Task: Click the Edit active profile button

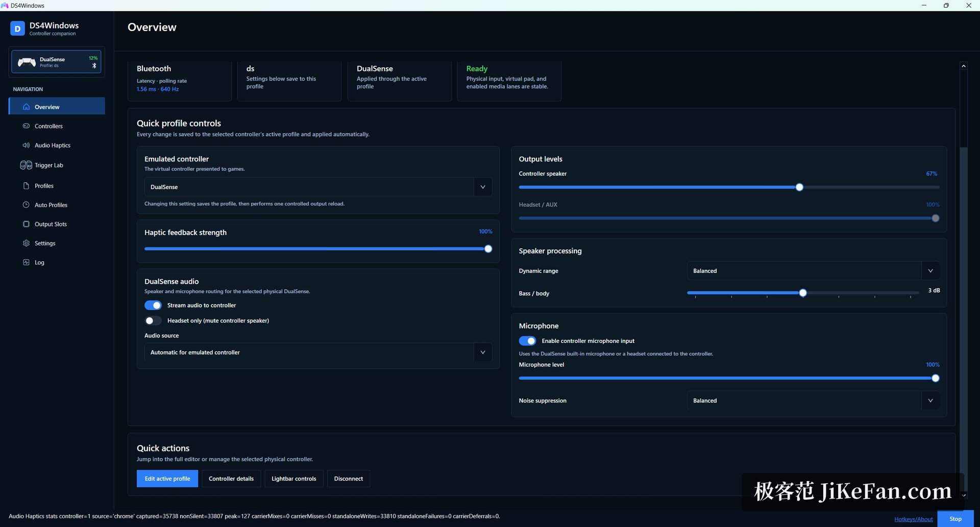Action: tap(167, 479)
